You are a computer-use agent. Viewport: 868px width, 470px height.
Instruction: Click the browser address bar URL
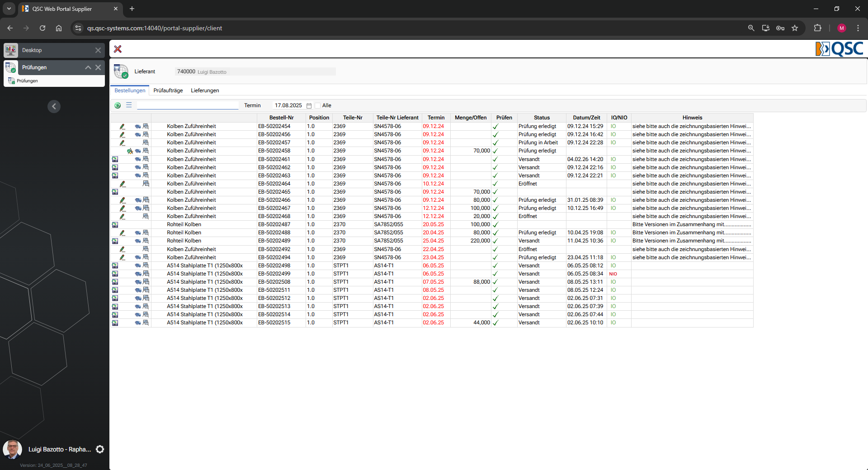coord(155,28)
